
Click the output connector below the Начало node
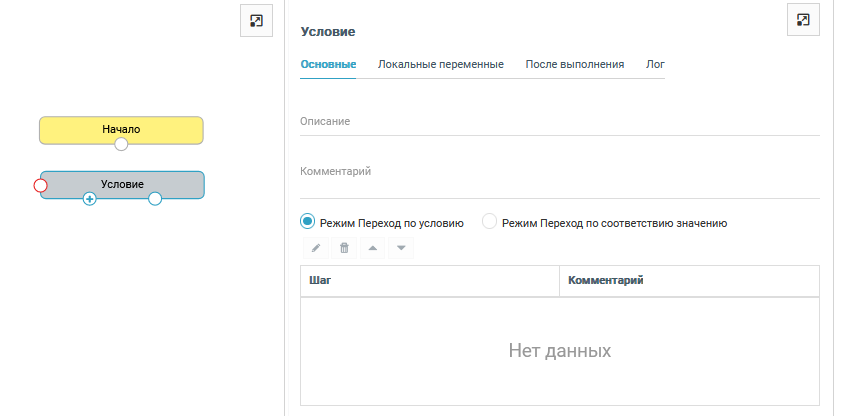pos(121,144)
